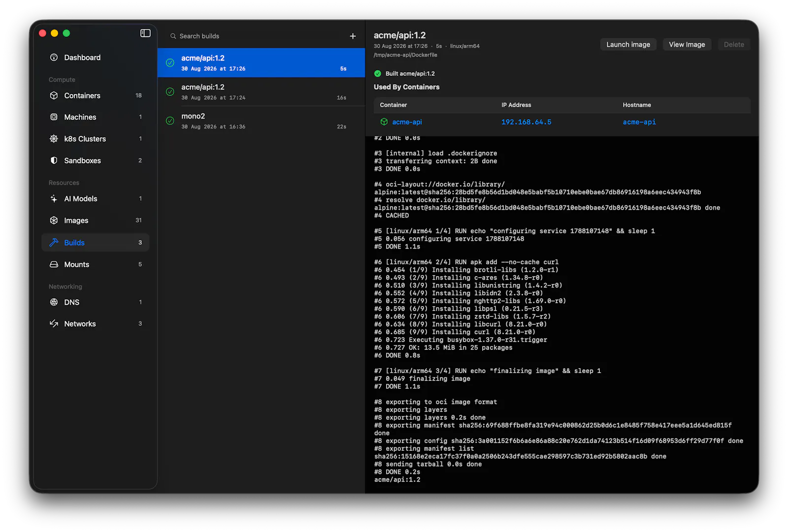
Task: Select acme/api:1.2 build from 17:26
Action: 261,63
